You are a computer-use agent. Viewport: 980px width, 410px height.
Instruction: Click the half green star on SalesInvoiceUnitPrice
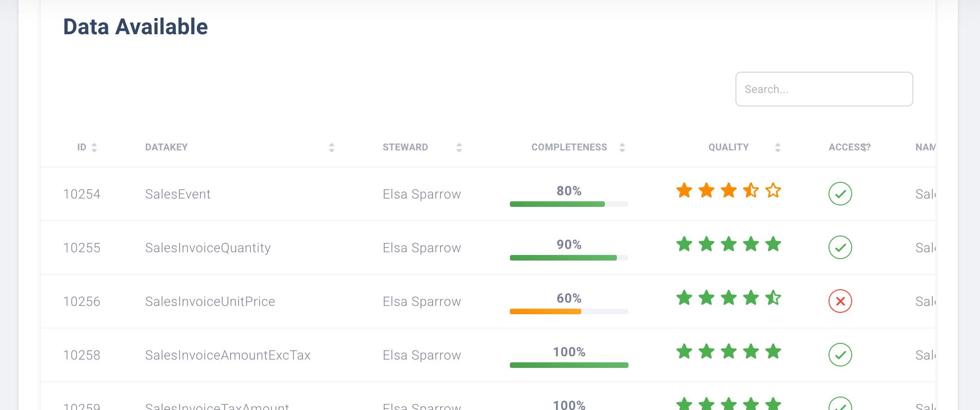click(773, 298)
